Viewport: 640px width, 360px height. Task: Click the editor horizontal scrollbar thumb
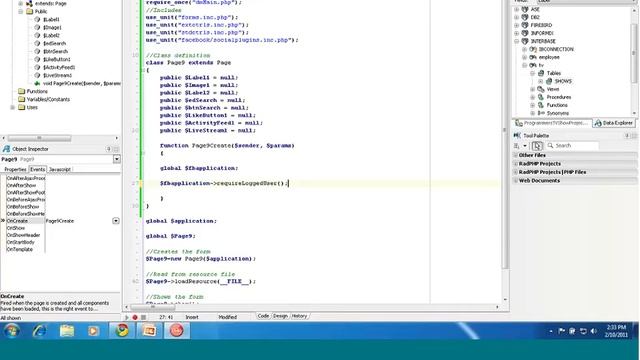153,307
